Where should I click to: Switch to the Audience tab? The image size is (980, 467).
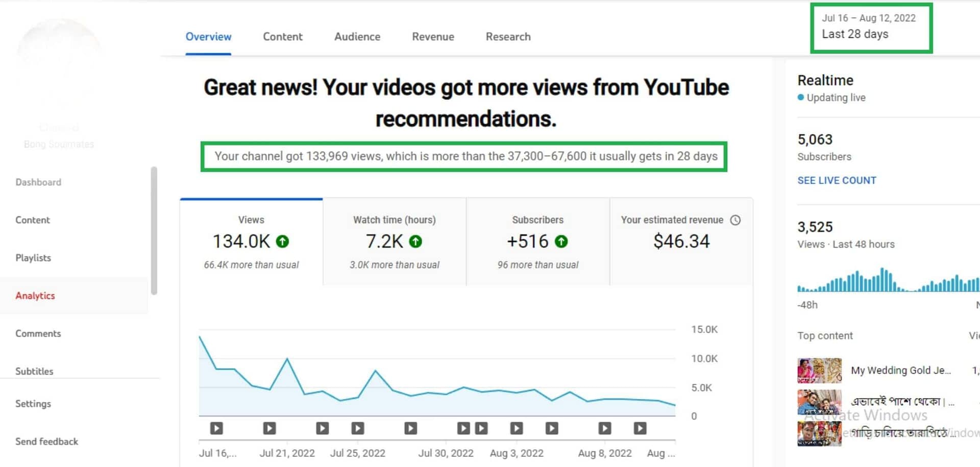click(x=357, y=37)
